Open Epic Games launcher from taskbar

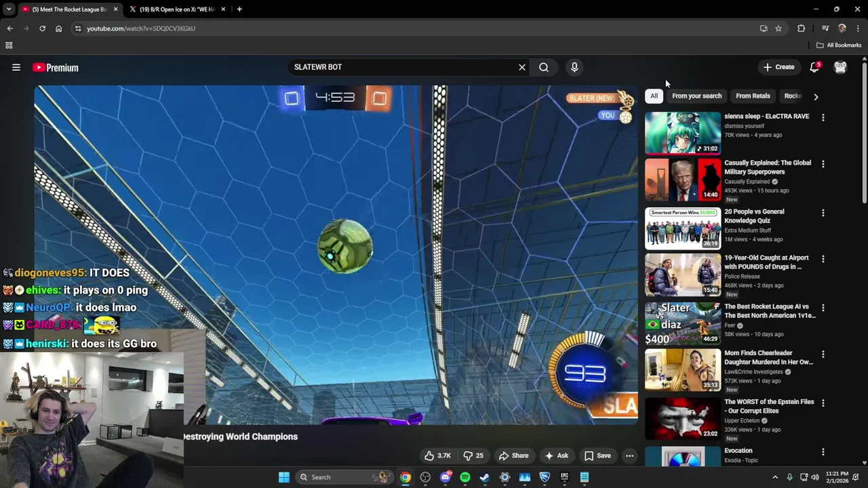pos(564,477)
